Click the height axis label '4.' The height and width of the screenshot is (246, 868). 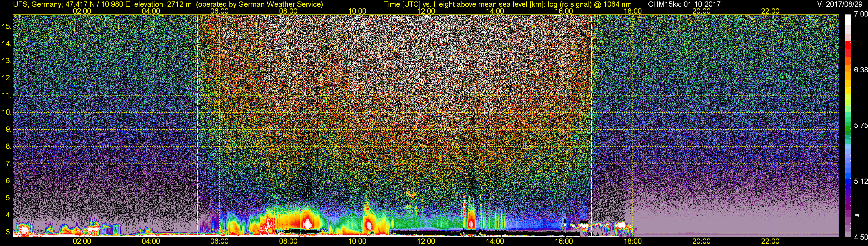[x=8, y=215]
